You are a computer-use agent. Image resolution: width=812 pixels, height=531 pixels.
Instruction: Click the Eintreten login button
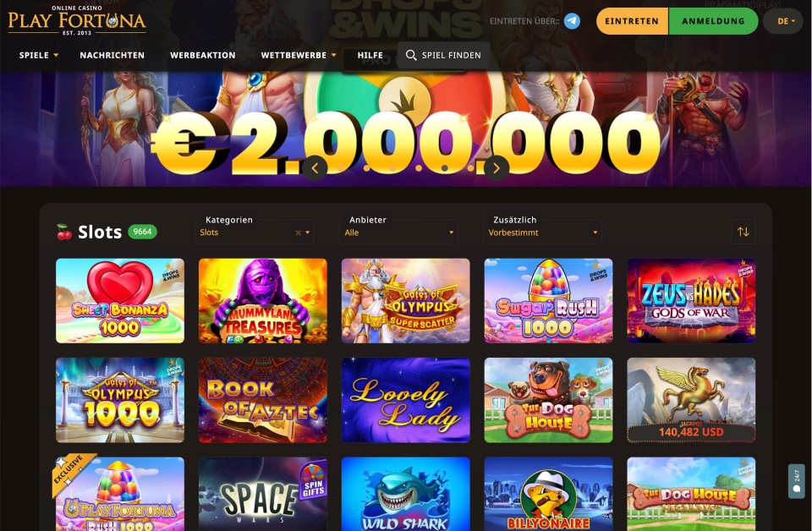tap(632, 21)
